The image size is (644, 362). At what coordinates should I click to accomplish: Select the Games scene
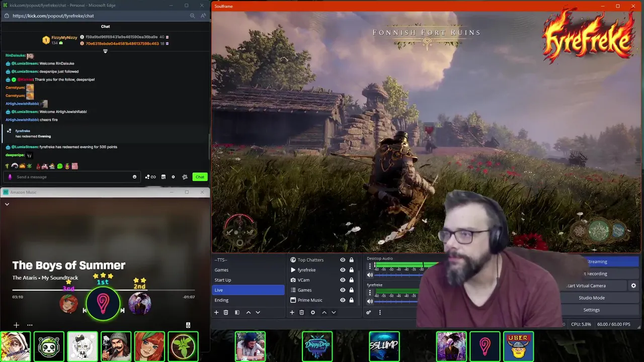pos(248,270)
